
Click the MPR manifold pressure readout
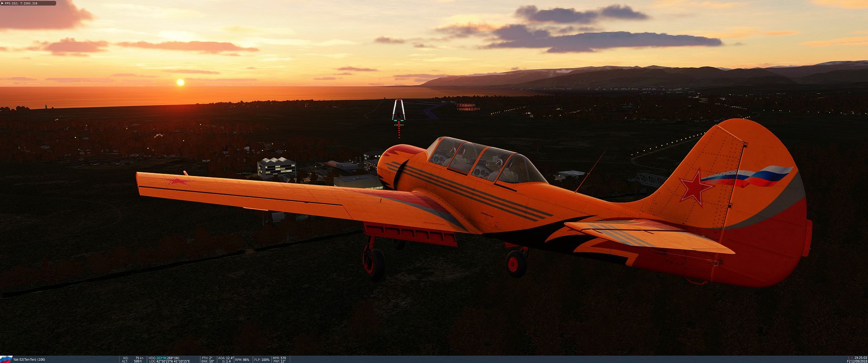[279, 358]
